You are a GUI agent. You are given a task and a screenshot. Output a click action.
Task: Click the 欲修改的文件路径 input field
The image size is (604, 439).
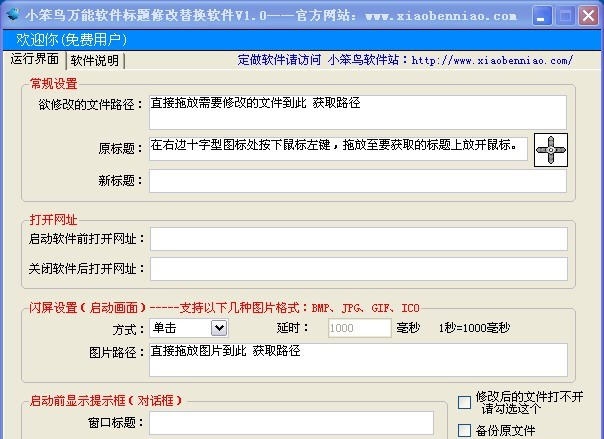358,112
